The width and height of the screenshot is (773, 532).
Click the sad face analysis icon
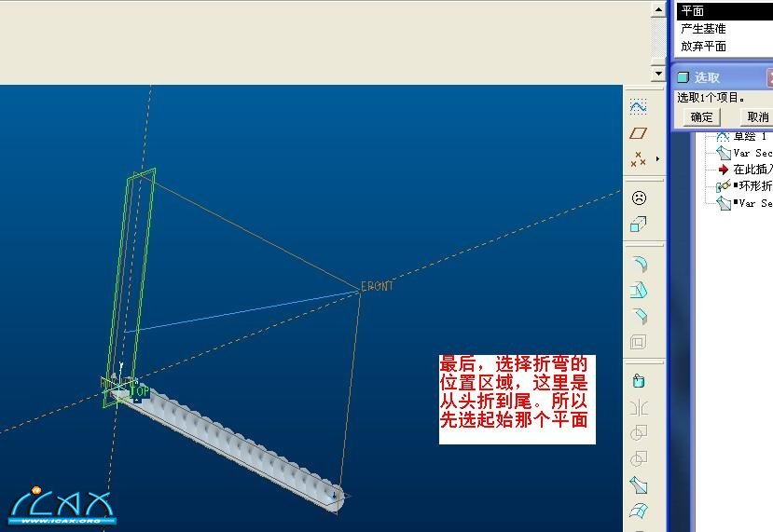pyautogui.click(x=639, y=198)
